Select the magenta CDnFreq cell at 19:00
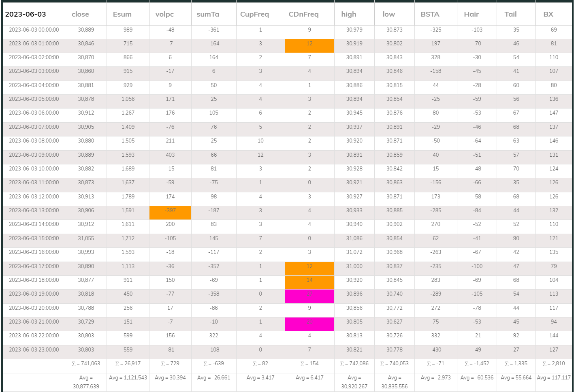 pyautogui.click(x=309, y=294)
